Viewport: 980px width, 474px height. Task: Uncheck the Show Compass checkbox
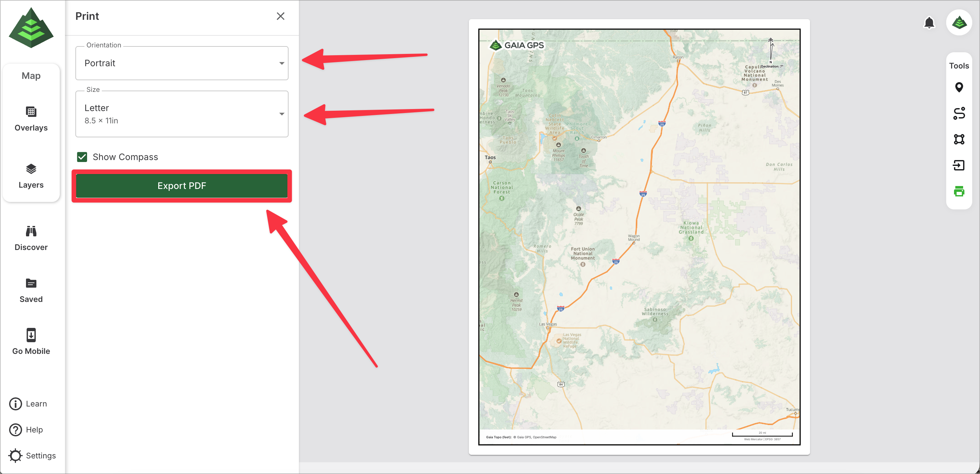82,157
